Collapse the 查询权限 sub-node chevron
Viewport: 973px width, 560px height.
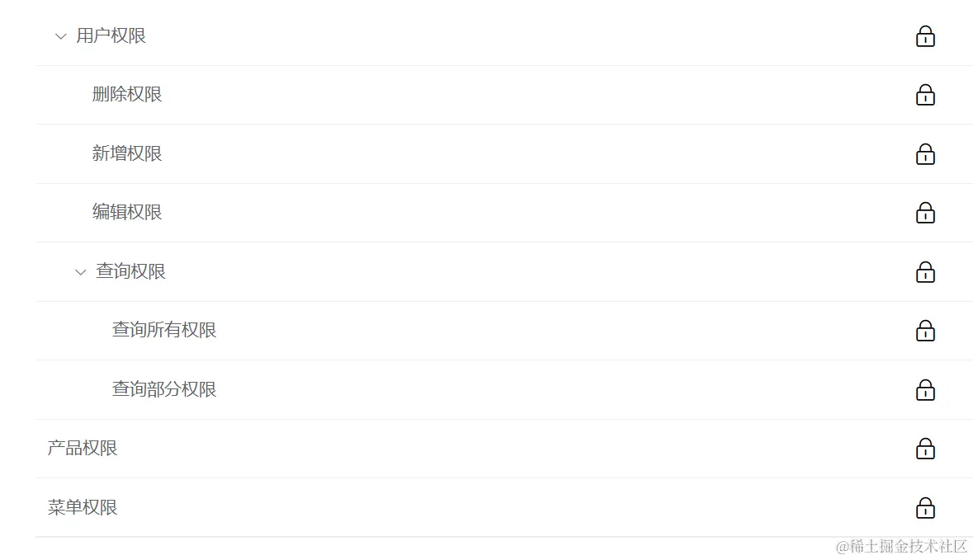point(80,272)
